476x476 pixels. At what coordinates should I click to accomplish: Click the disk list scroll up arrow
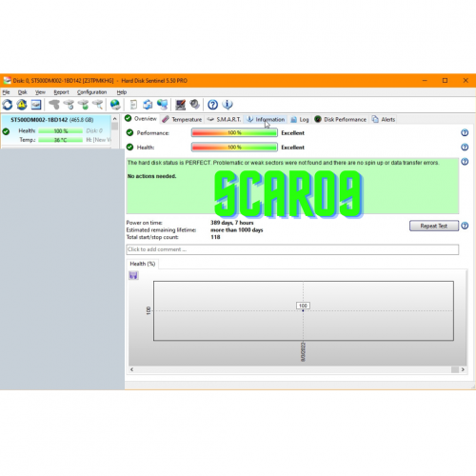pyautogui.click(x=115, y=119)
